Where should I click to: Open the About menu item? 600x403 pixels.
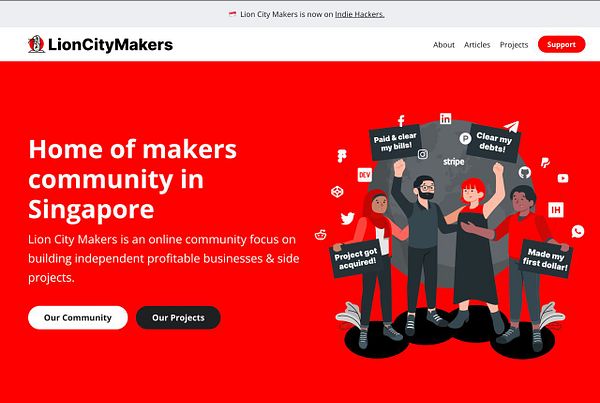[x=444, y=45]
